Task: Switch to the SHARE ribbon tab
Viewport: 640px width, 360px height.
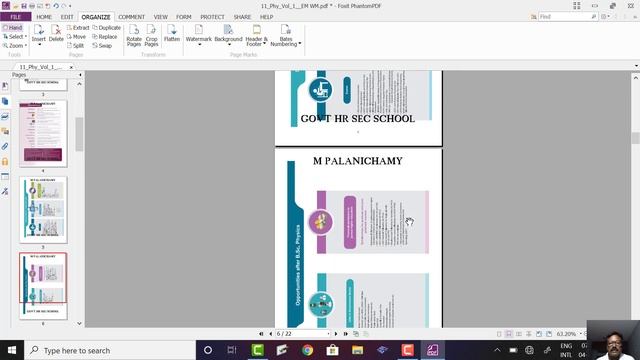Action: click(x=242, y=17)
